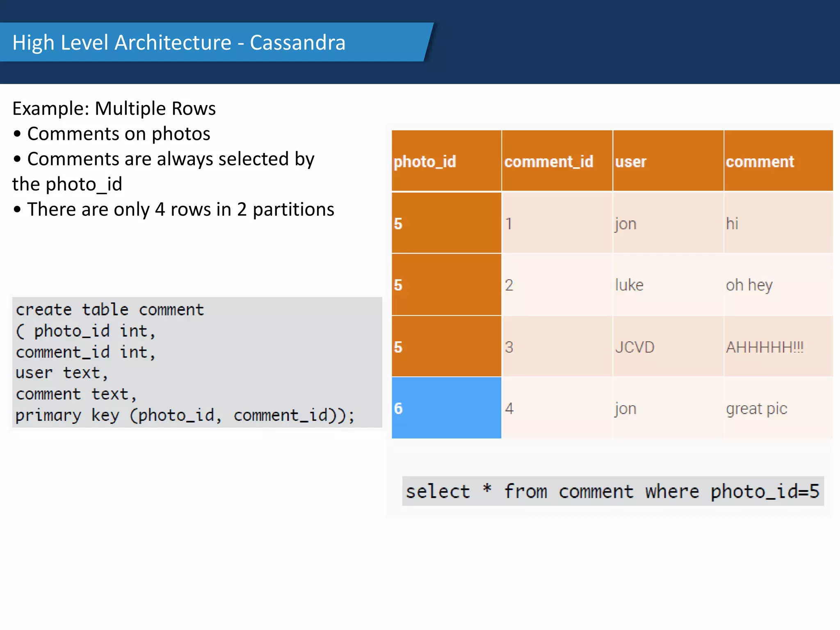This screenshot has width=840, height=630.
Task: Click the slide title 'High Level Architecture - Cassandra'
Action: (x=179, y=43)
